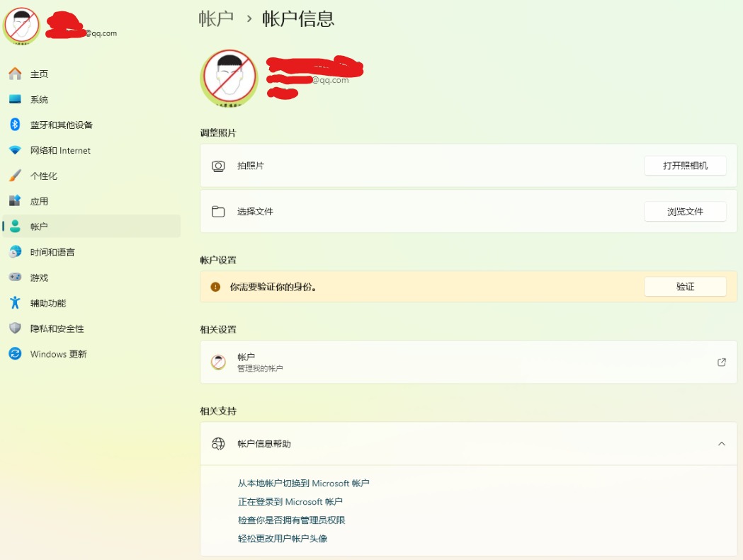The width and height of the screenshot is (743, 560).
Task: Click the 选择文件 label
Action: pos(255,211)
